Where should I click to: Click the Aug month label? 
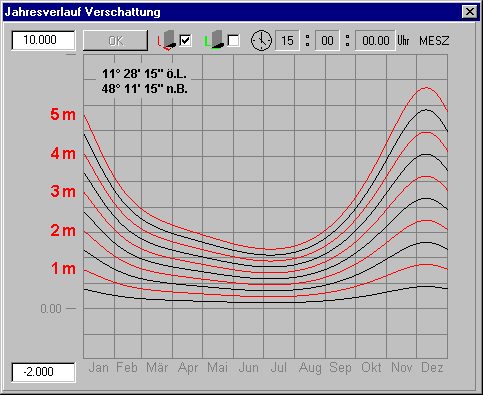click(x=310, y=368)
